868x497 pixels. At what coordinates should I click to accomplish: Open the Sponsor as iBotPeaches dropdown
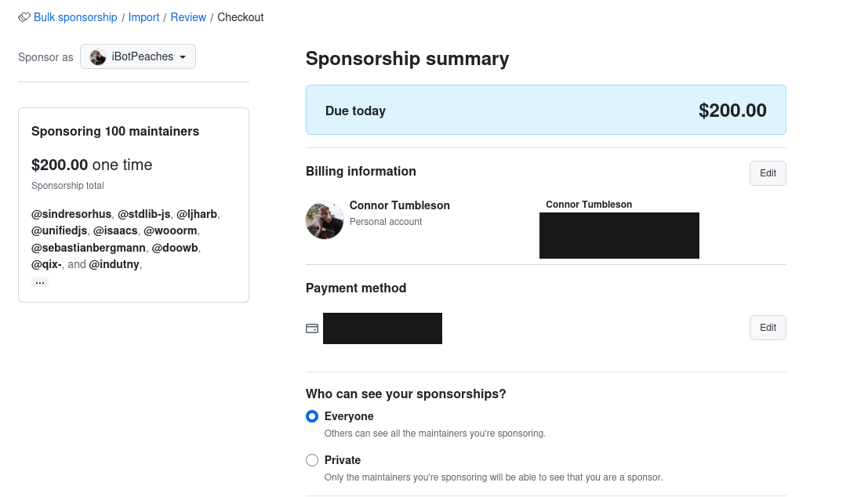[138, 56]
